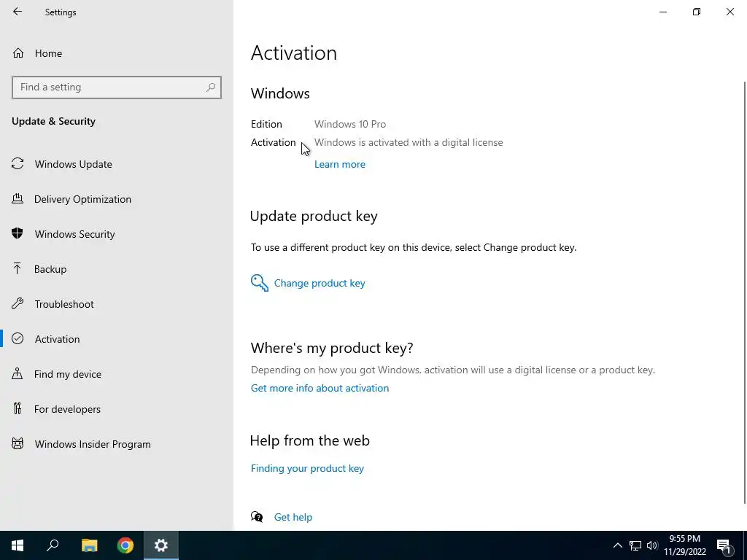This screenshot has width=747, height=560.
Task: Click the Delivery Optimization icon
Action: [x=18, y=198]
